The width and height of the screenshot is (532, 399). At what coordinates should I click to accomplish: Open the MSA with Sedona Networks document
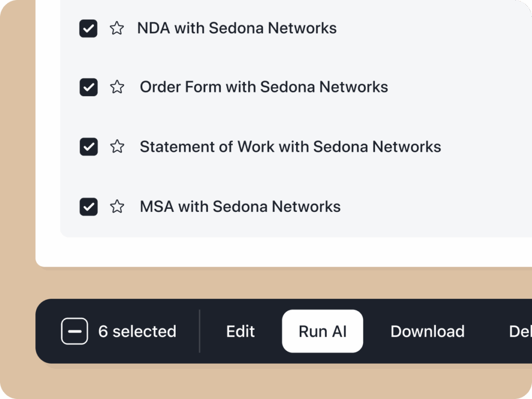240,207
